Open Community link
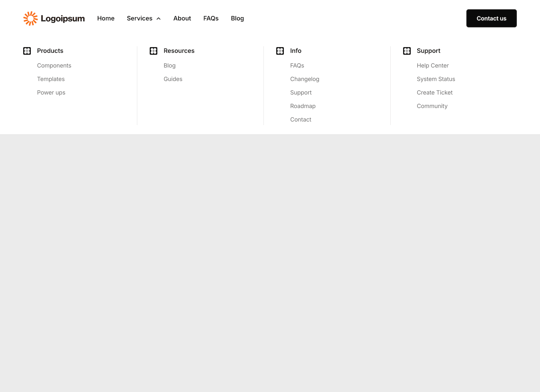The image size is (540, 392). pyautogui.click(x=432, y=106)
